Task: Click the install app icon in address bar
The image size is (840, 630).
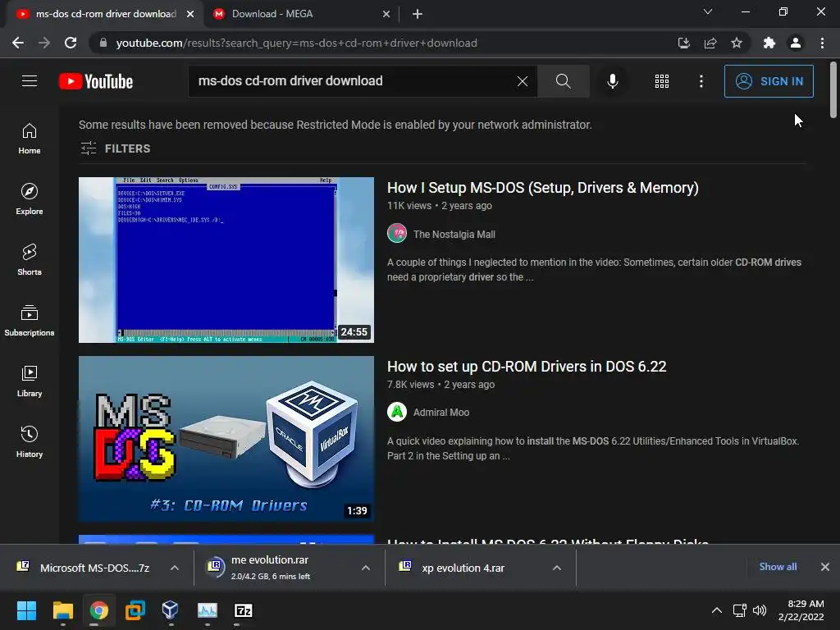Action: [x=683, y=43]
